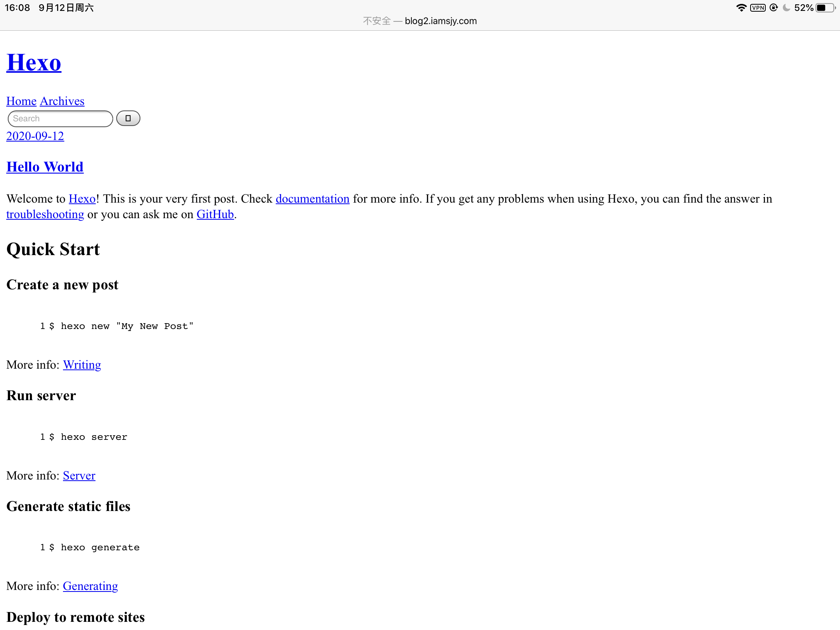Click the search submit button
The height and width of the screenshot is (630, 840).
pyautogui.click(x=128, y=118)
